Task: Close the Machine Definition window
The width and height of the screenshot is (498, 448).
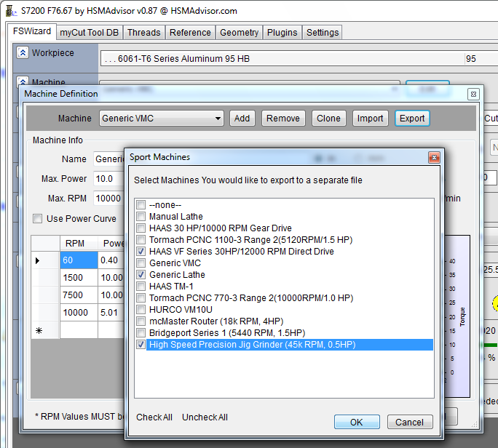Action: pyautogui.click(x=473, y=95)
